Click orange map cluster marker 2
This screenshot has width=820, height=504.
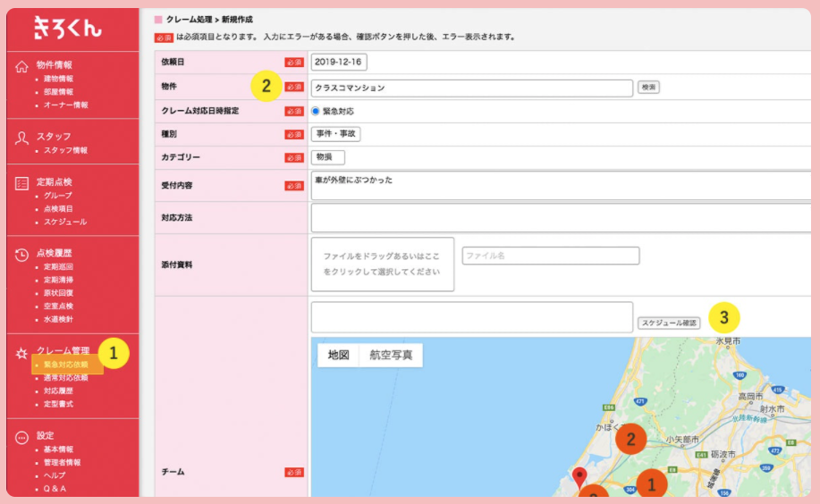pos(630,439)
